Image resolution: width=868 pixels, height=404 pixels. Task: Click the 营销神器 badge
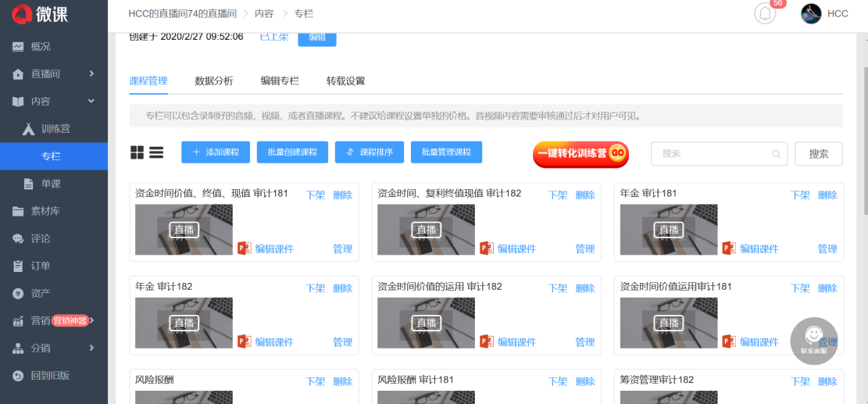(71, 320)
